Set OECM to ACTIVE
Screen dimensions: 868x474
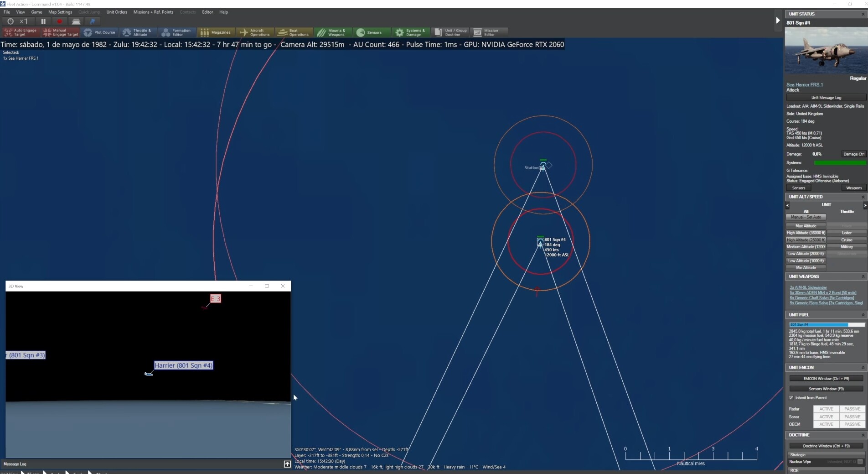point(826,424)
